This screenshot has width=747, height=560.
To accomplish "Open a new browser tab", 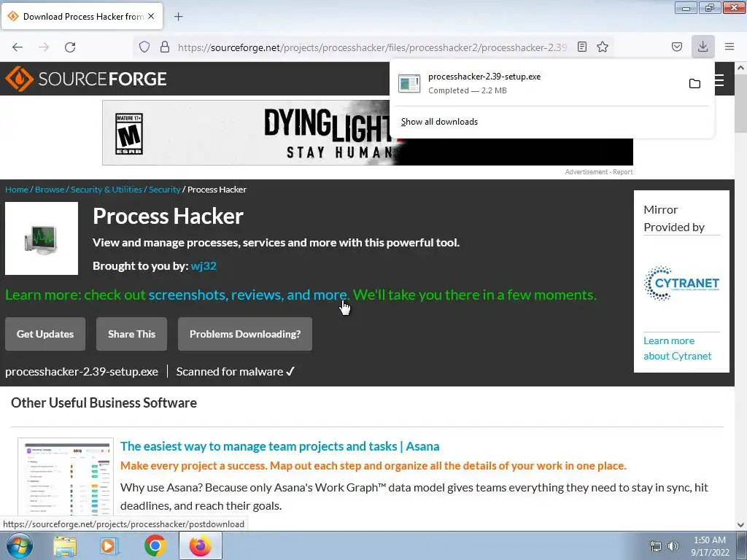I will click(178, 17).
